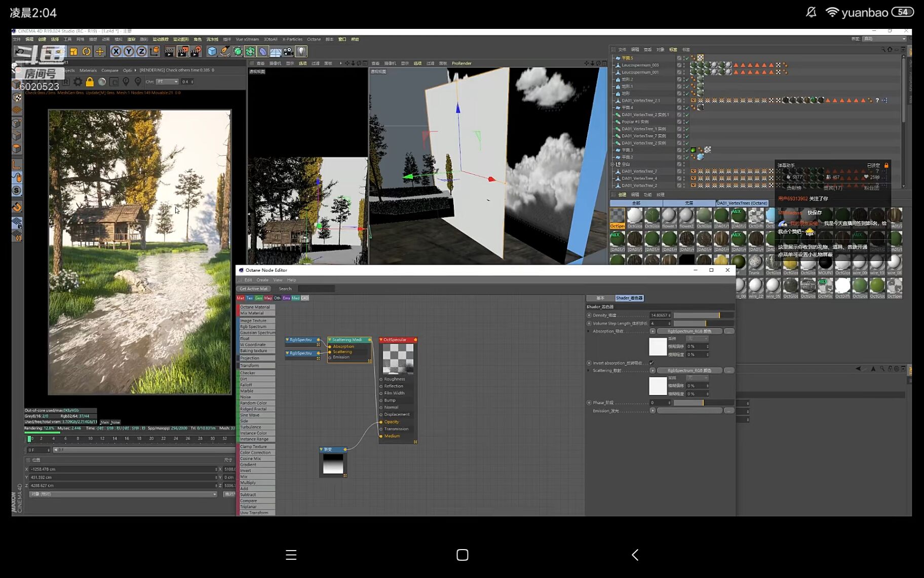Click the Node Editor search field

(316, 289)
